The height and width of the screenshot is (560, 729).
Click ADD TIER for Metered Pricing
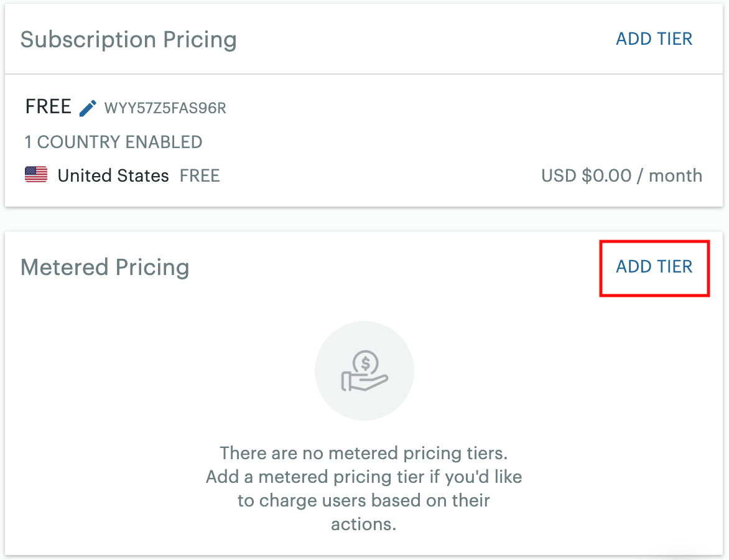[x=654, y=267]
